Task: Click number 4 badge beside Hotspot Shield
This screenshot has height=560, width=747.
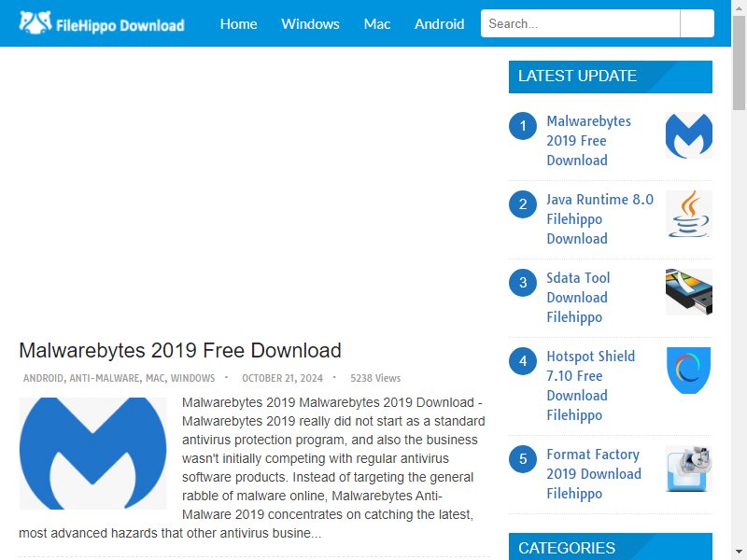Action: (523, 361)
